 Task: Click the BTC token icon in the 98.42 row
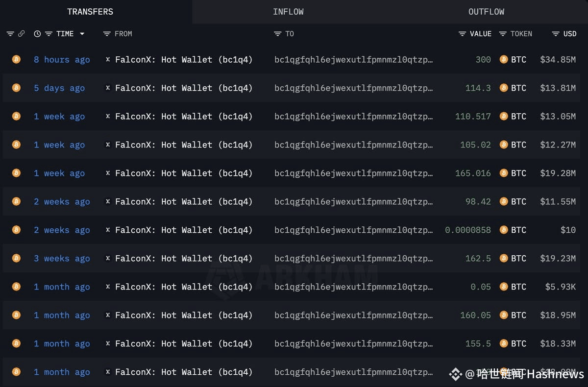point(503,201)
